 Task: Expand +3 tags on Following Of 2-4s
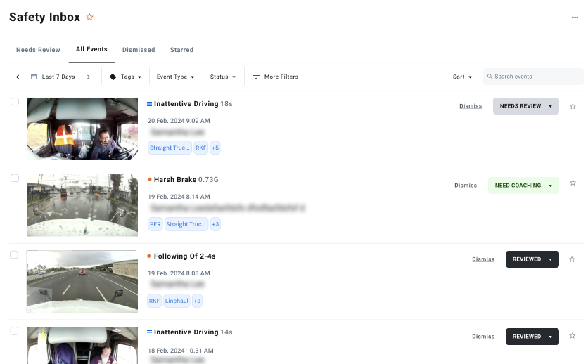(197, 301)
